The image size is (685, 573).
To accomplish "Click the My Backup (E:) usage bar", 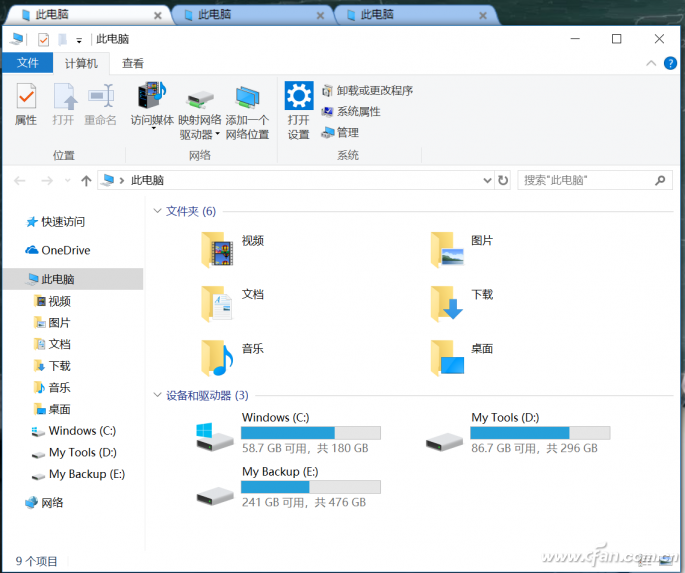I will pyautogui.click(x=311, y=487).
